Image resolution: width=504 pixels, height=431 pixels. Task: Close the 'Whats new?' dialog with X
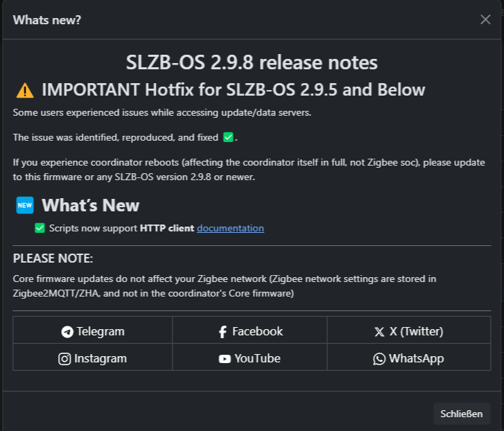(x=485, y=19)
